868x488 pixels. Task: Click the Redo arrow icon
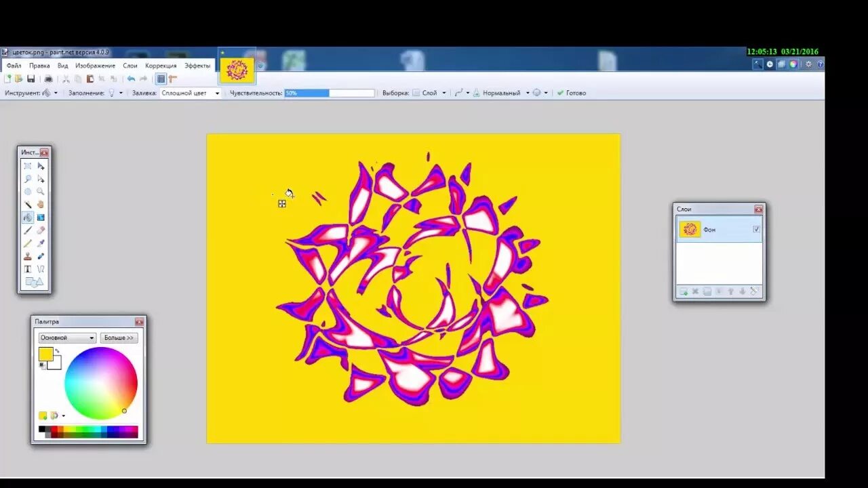tap(143, 79)
